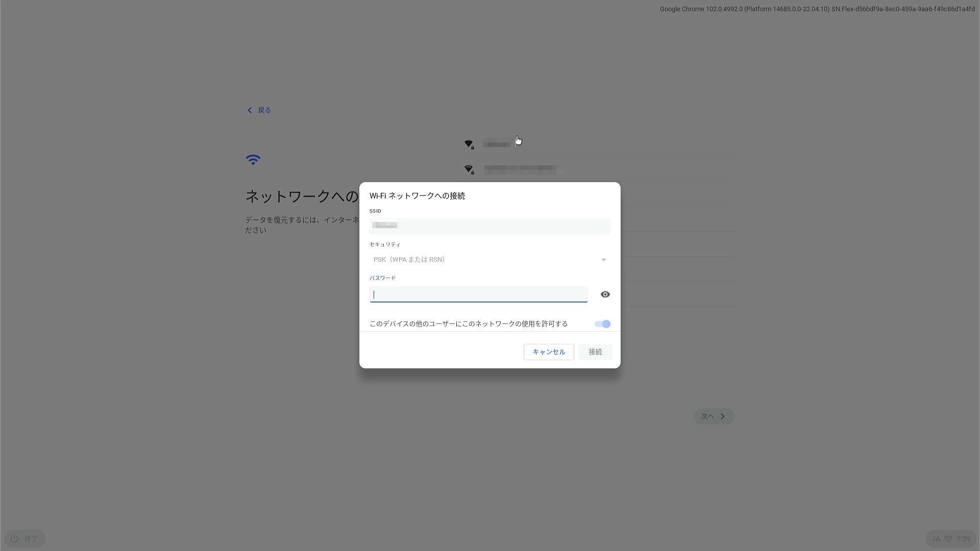Toggle allowing other users to use this network
The image size is (980, 551).
click(602, 324)
